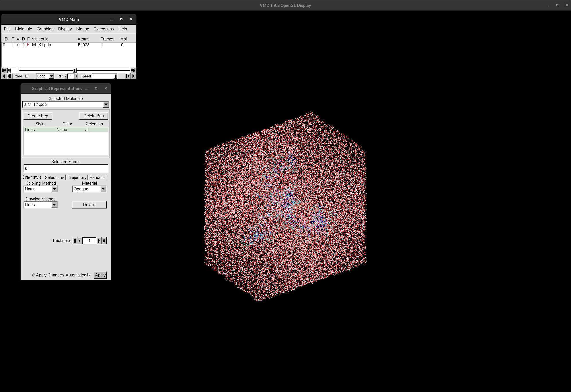The image size is (571, 392).
Task: Click the Selected Atoms text field
Action: (66, 168)
